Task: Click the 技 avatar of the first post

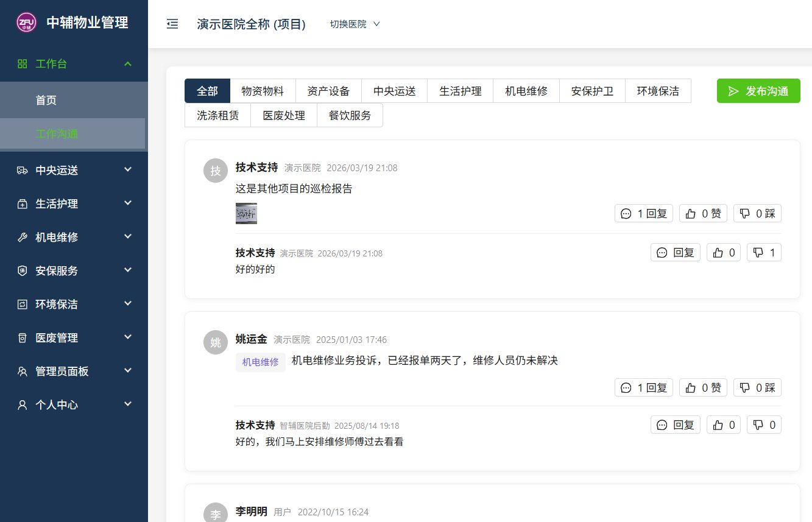Action: 215,171
